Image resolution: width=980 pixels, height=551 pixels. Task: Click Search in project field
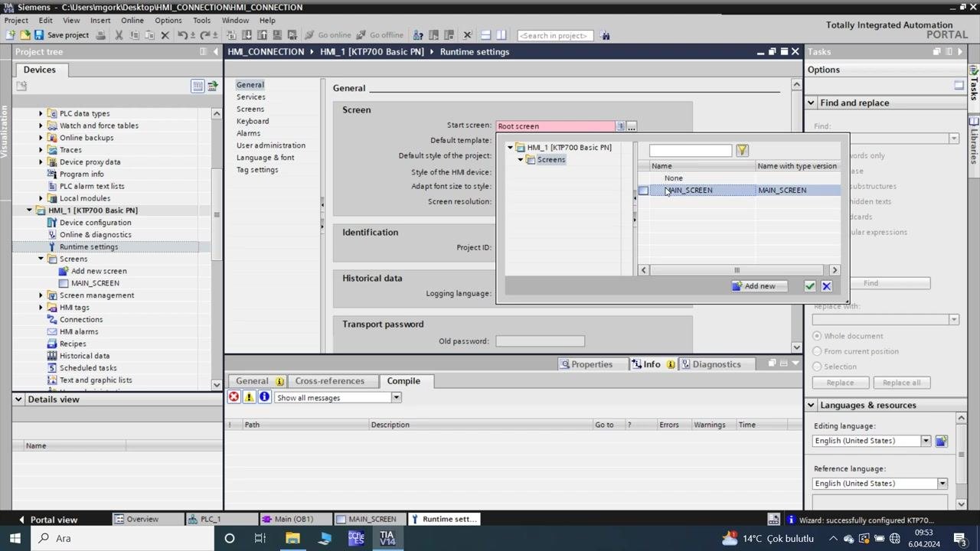pos(555,35)
